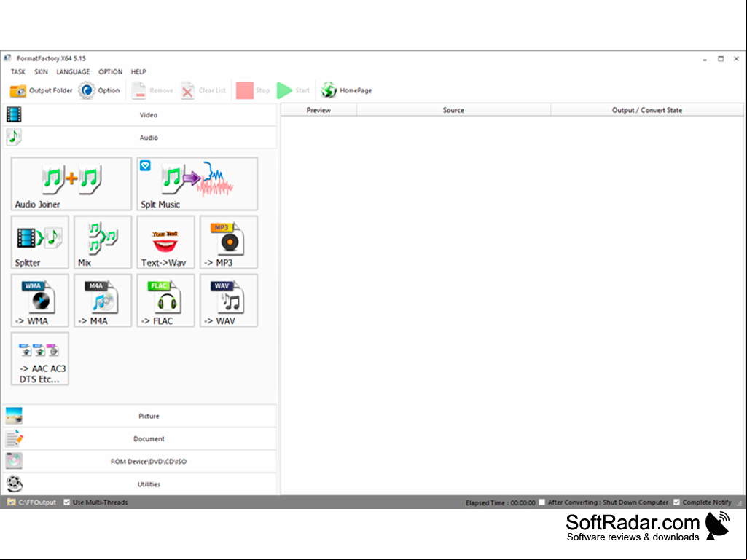Toggle the Complete Notify checkbox
747x560 pixels.
click(676, 502)
